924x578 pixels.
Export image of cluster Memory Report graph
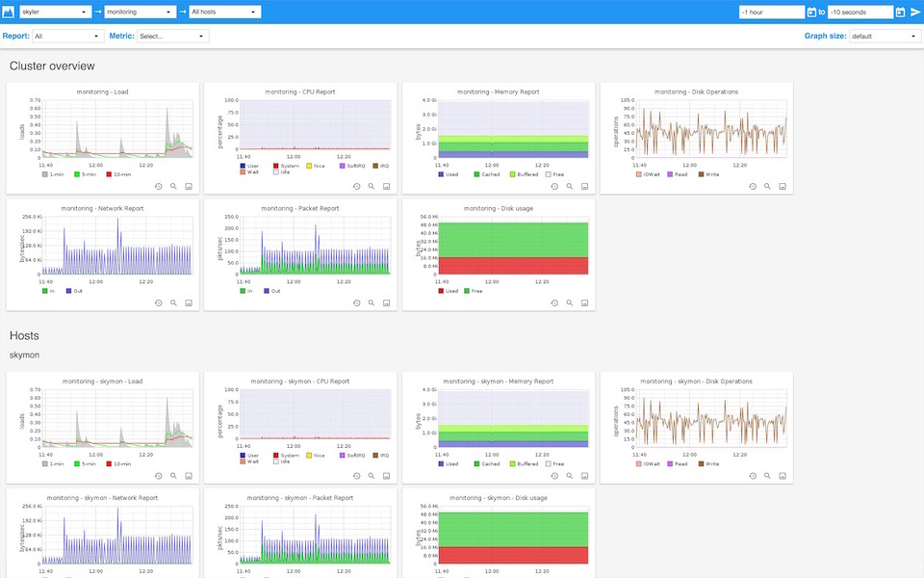tap(584, 186)
